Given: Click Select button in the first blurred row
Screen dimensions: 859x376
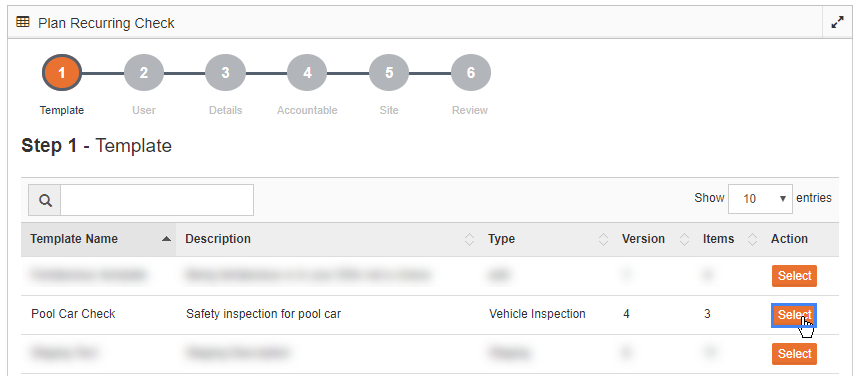Looking at the screenshot, I should tap(794, 276).
